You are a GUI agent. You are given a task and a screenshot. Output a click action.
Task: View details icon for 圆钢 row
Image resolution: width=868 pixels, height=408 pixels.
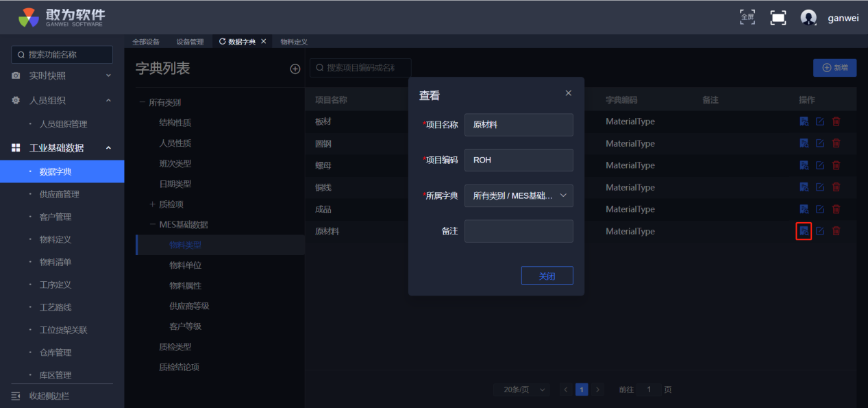(804, 143)
